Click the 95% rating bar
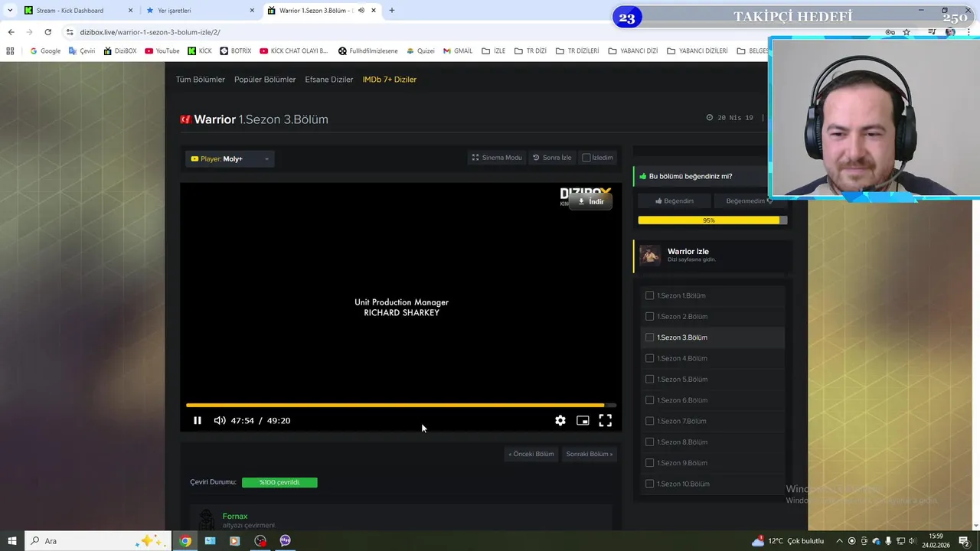The image size is (980, 551). 712,220
